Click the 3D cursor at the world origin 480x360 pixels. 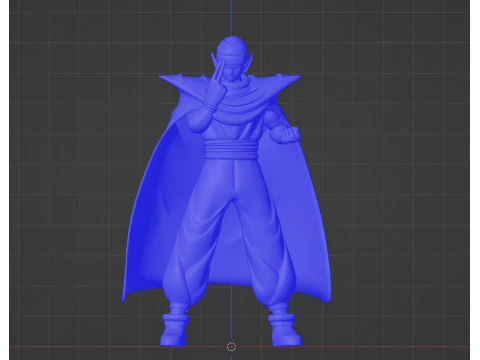pos(231,347)
